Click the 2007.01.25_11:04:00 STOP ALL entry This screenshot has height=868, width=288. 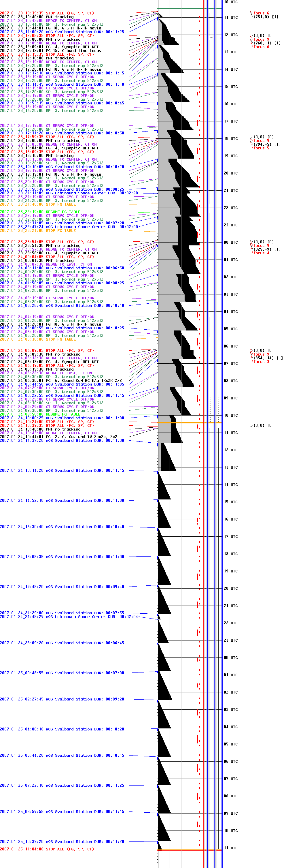click(x=47, y=849)
